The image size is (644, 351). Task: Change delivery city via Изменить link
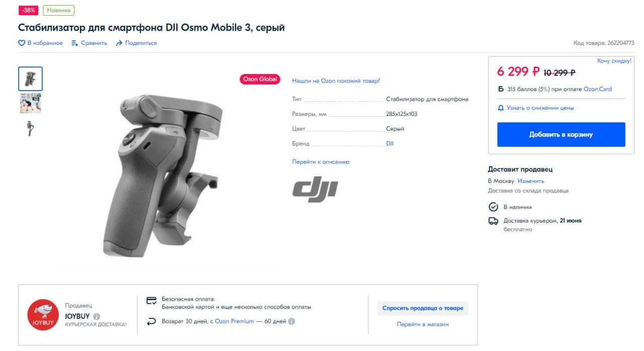pos(531,181)
